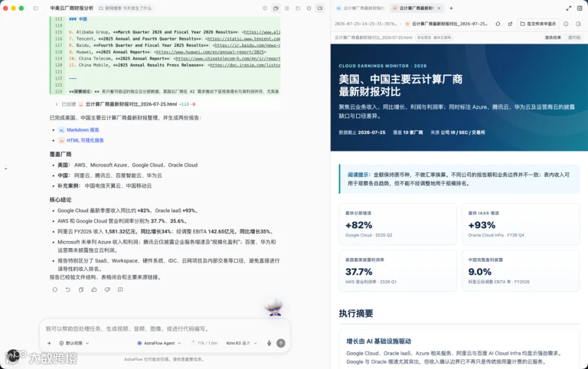Click the 在文件夹中显示 button
Viewport: 588px width, 369px height.
[x=538, y=24]
